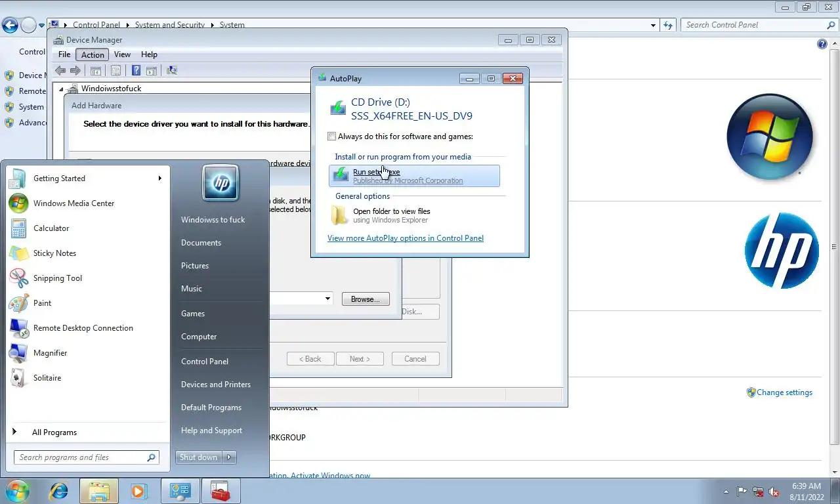Click the network tray icon
The width and height of the screenshot is (840, 504).
click(x=759, y=492)
